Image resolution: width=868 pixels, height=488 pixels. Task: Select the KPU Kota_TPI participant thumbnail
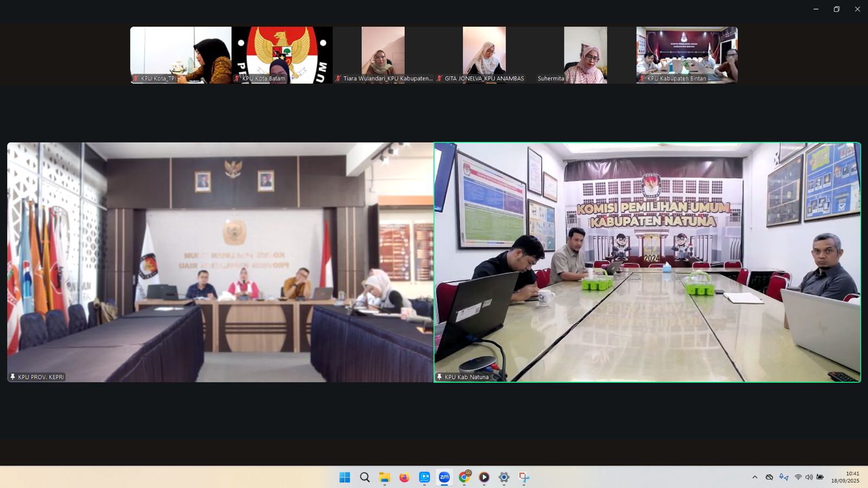tap(181, 55)
